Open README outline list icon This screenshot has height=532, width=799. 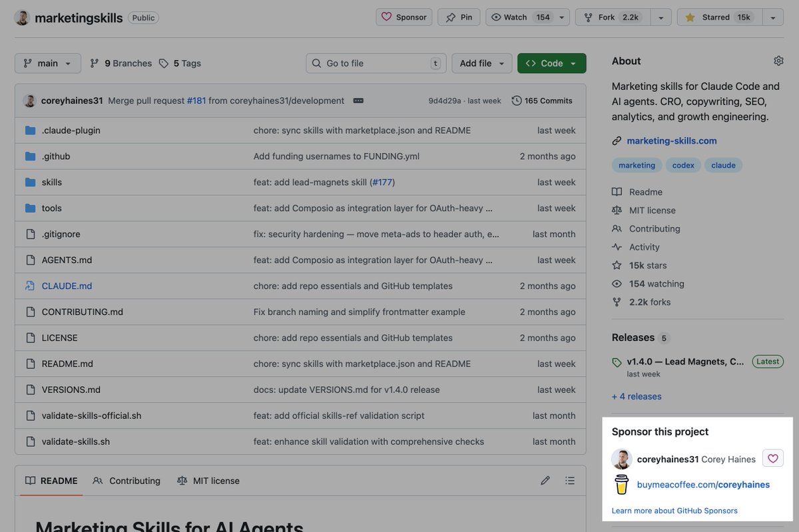coord(570,480)
